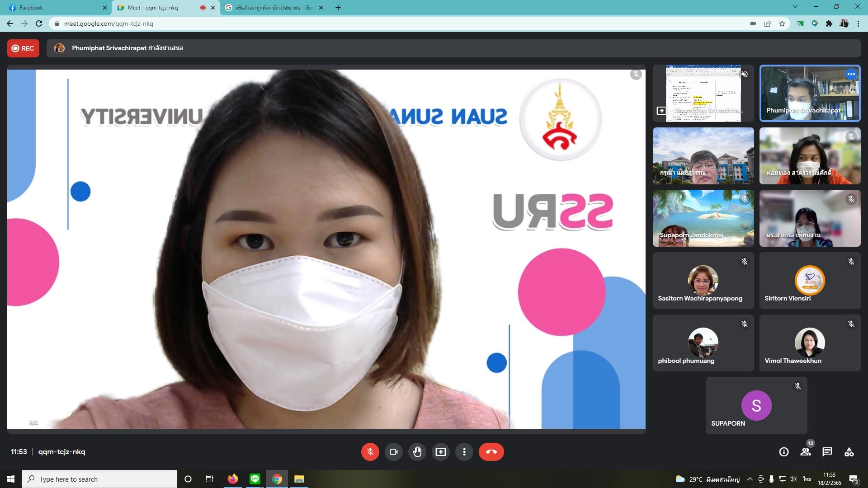Screen dimensions: 868x488
Task: Click the red REC recording indicator
Action: (x=23, y=48)
